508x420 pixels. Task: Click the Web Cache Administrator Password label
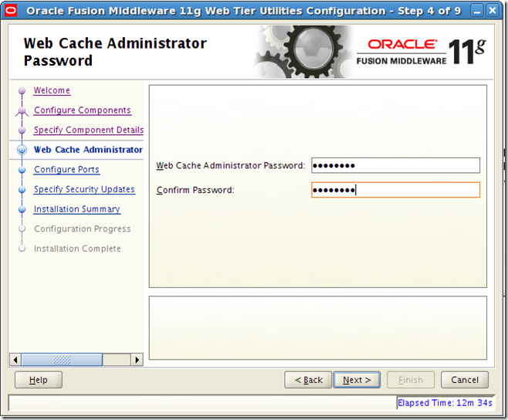tap(230, 165)
